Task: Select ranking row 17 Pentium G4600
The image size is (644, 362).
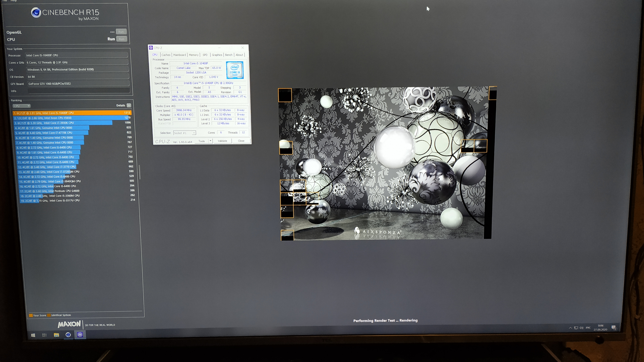Action: click(x=77, y=191)
